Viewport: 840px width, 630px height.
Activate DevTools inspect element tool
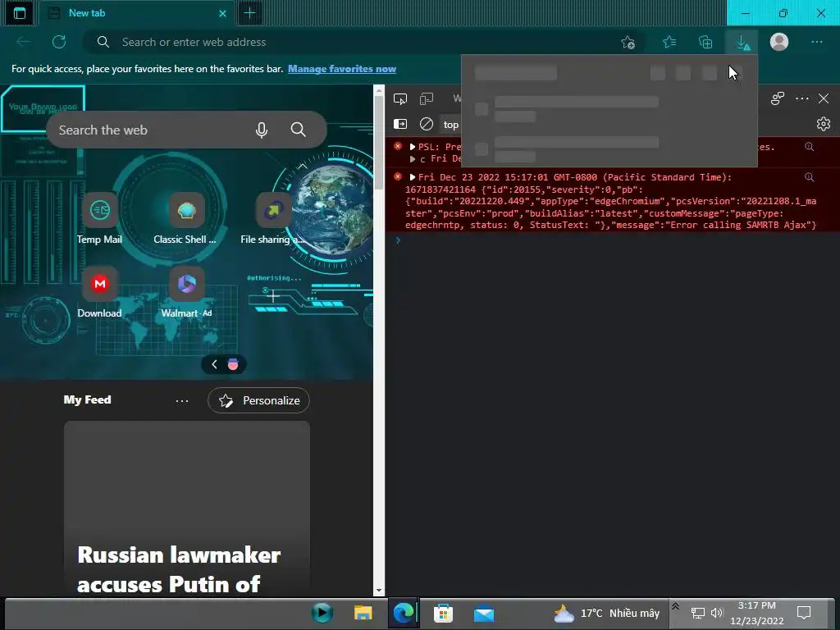click(400, 98)
